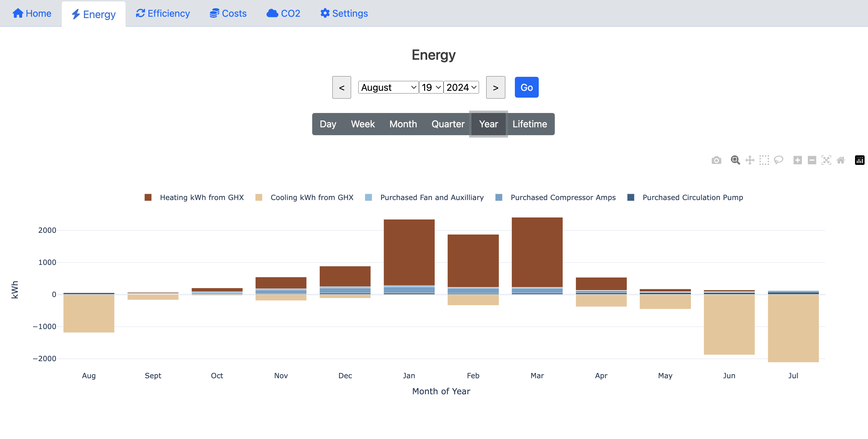This screenshot has height=439, width=868.
Task: Hide Cooling kWh from GHX series
Action: (x=312, y=197)
